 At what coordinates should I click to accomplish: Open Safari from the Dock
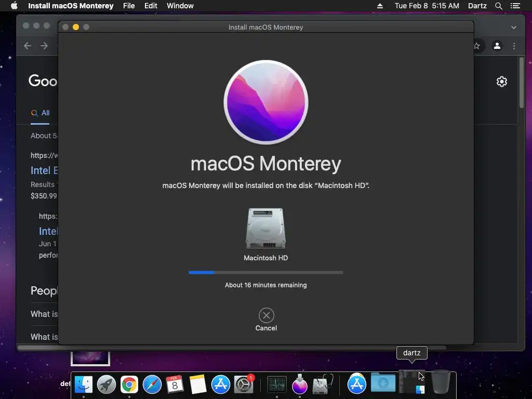tap(152, 384)
